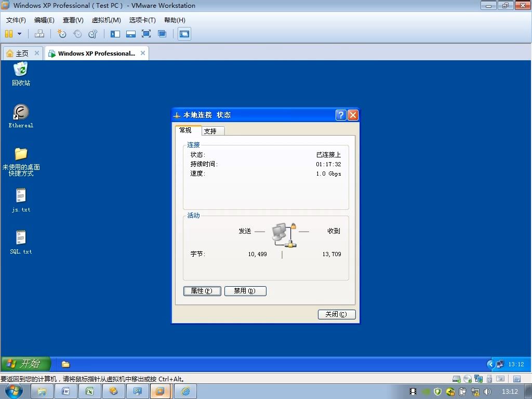Click the bytes sent value 10,499
532x399 pixels.
pos(258,254)
